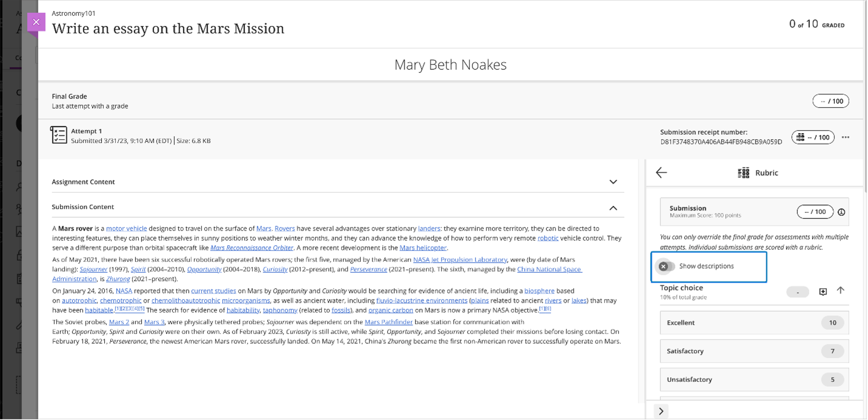Click the Astronomy101 course label
Screen dimensions: 868x420
pyautogui.click(x=74, y=13)
